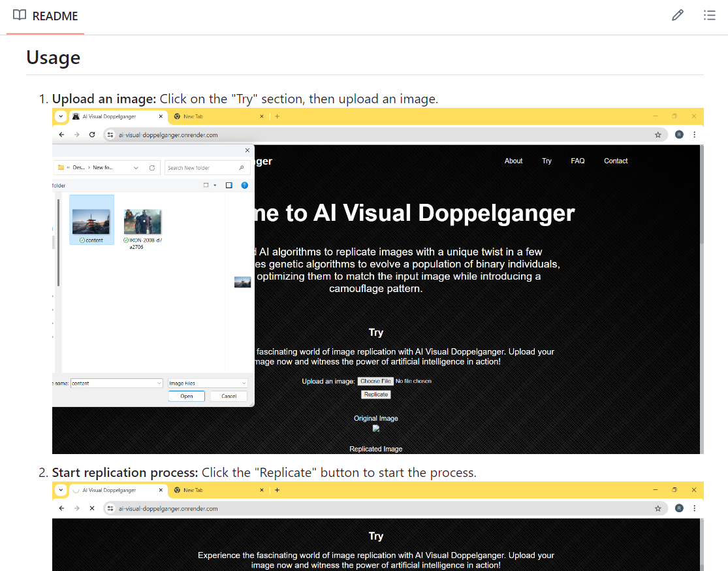
Task: Click the file list scrollbar in file dialog
Action: tap(59, 242)
